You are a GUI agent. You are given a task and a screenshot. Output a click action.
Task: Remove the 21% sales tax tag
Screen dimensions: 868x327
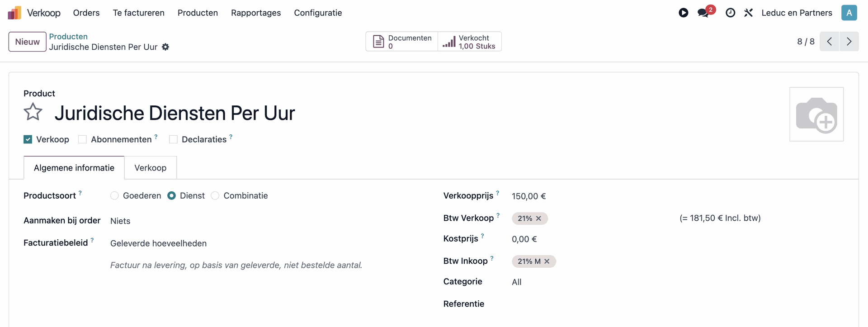538,218
